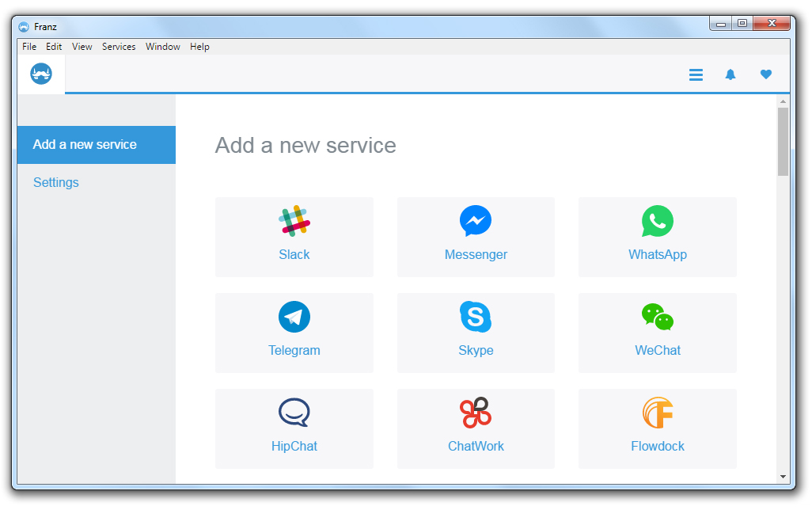Open the Services menu

(119, 47)
